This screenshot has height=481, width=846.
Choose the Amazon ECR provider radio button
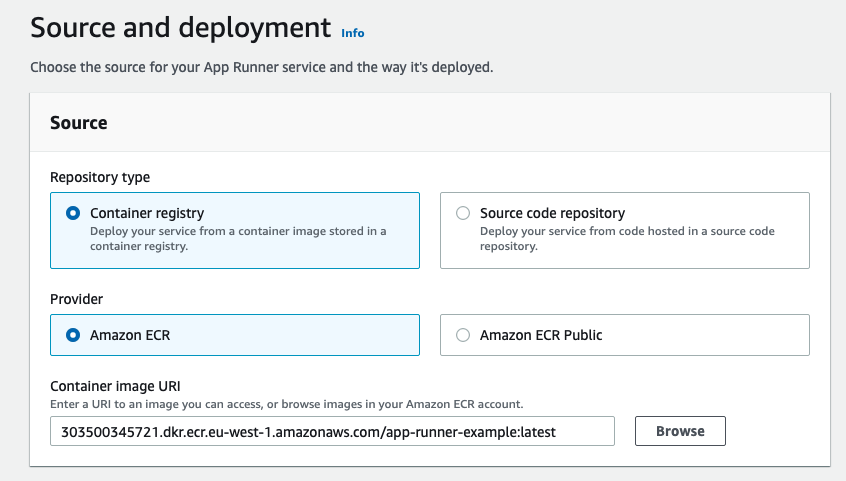[73, 336]
